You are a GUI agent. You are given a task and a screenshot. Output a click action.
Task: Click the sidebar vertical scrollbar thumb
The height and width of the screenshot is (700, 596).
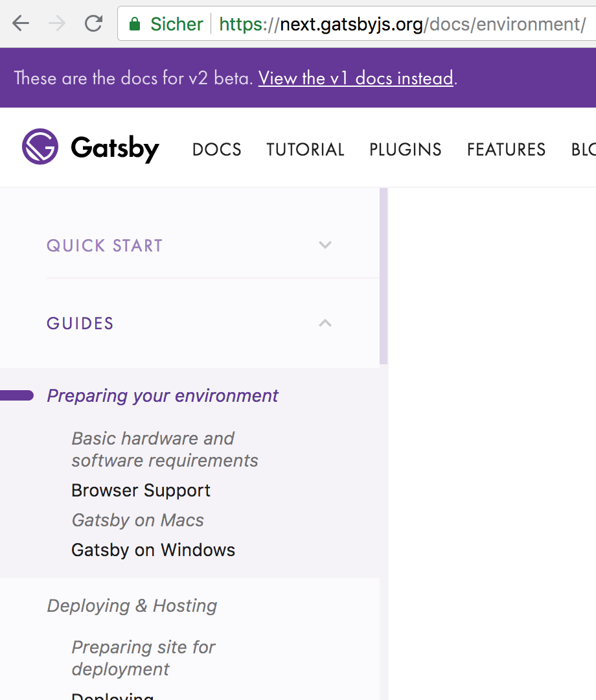pos(384,276)
